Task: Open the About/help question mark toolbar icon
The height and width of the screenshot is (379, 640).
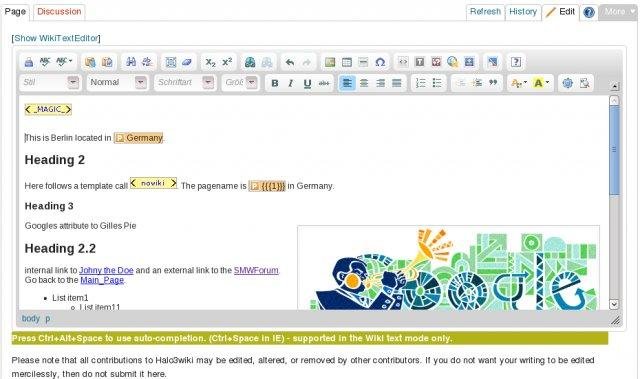Action: pos(516,62)
